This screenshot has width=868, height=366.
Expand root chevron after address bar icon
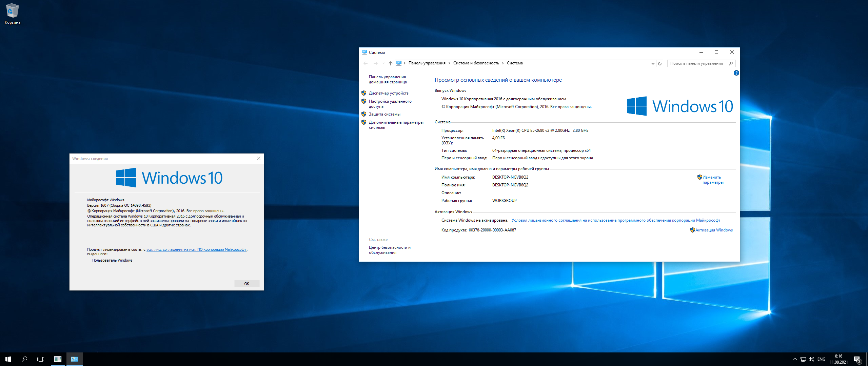pos(405,63)
